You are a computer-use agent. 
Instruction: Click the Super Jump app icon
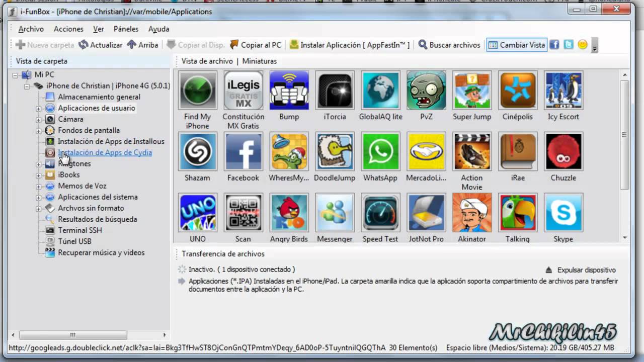pyautogui.click(x=472, y=90)
